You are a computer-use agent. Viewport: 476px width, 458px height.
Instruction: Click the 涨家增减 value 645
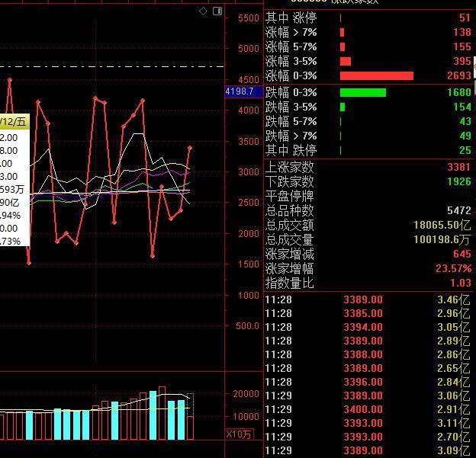point(462,254)
